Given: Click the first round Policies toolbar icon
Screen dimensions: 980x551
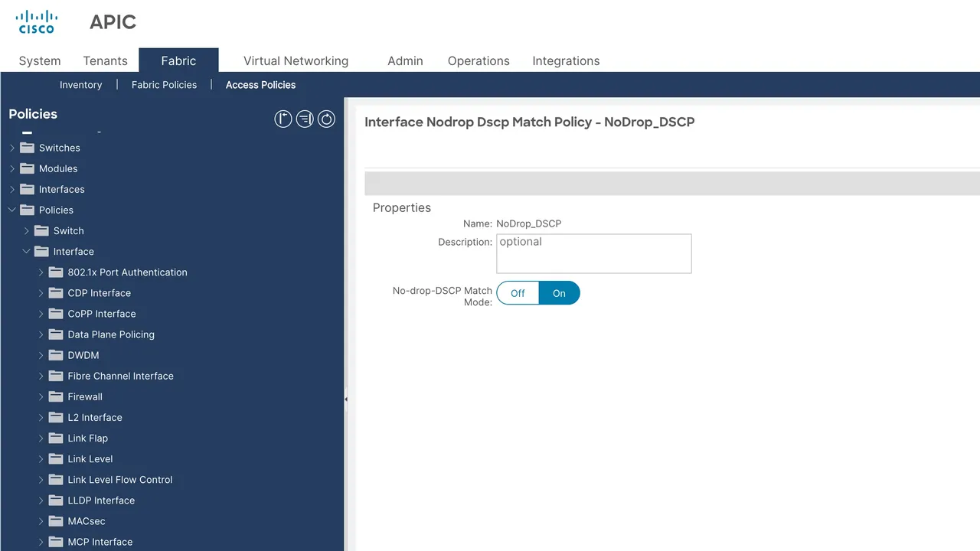Looking at the screenshot, I should (x=283, y=119).
